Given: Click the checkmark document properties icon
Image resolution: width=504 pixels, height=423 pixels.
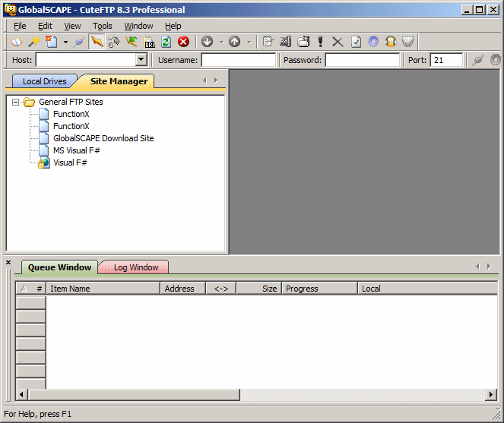Looking at the screenshot, I should tap(356, 42).
